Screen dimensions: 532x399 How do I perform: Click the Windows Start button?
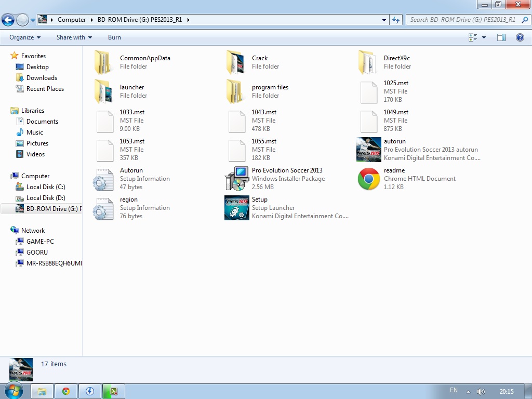[x=14, y=391]
